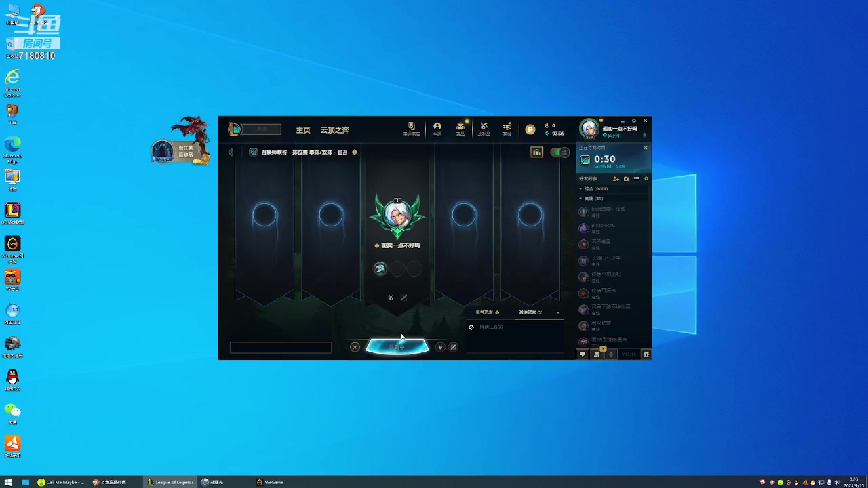
Task: Go back using the double-chevron arrow
Action: click(231, 152)
